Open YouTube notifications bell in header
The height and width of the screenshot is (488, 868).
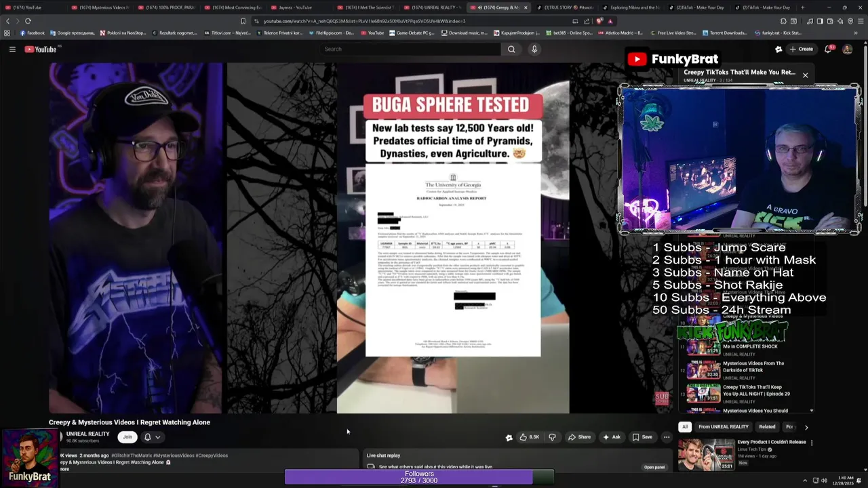click(x=828, y=49)
